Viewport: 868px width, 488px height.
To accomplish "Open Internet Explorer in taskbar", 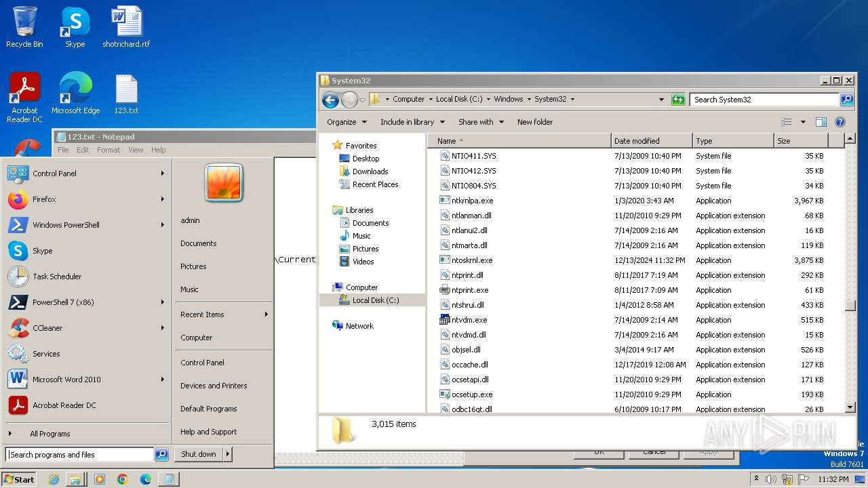I will click(54, 479).
